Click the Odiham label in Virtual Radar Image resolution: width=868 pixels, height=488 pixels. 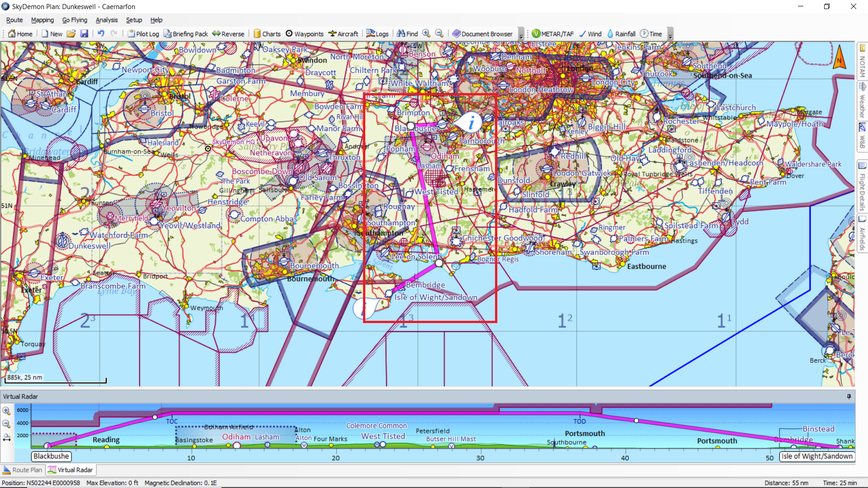[236, 436]
